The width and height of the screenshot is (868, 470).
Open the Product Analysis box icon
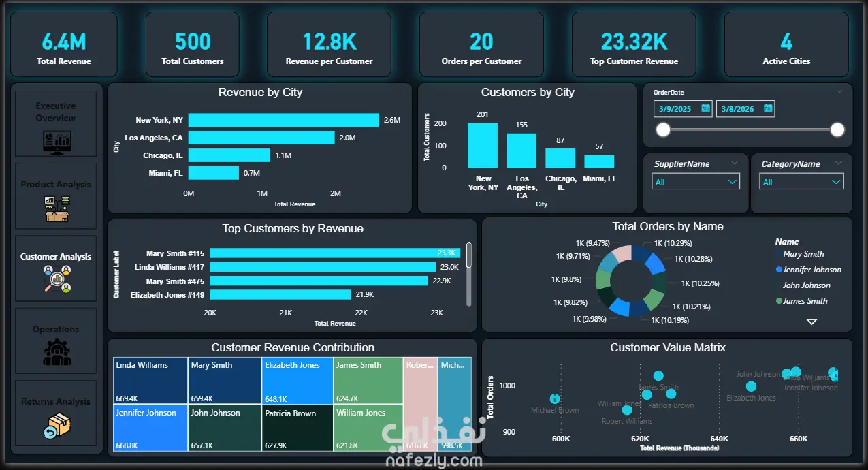(56, 210)
